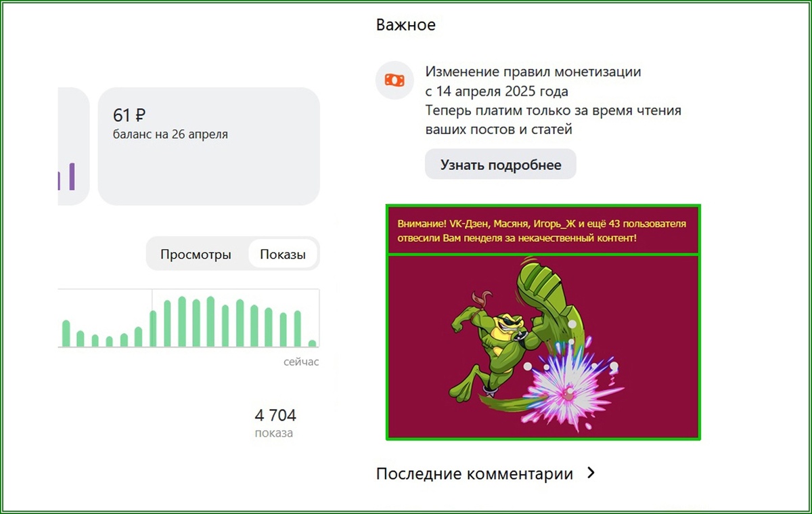
Task: Click the orange banknote monetization icon
Action: click(x=394, y=80)
